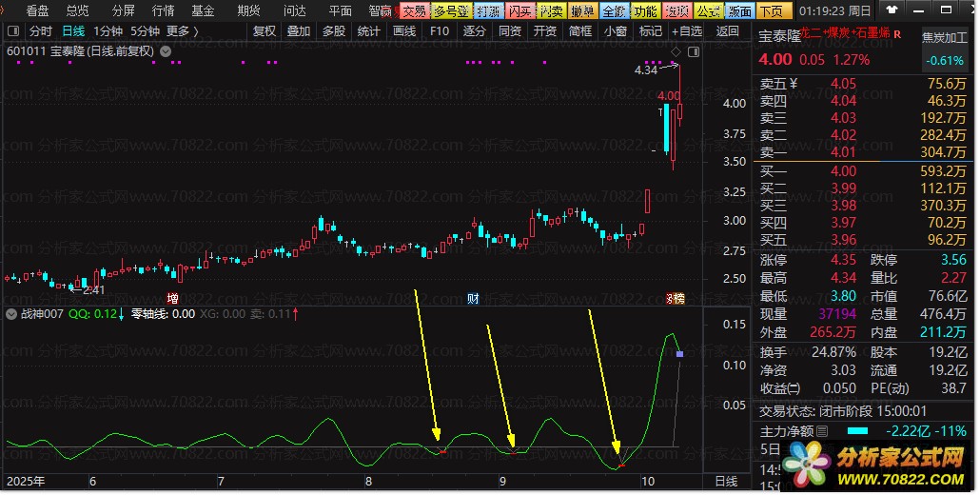Click the 闪卖 flash sell button
980x495 pixels.
point(552,10)
